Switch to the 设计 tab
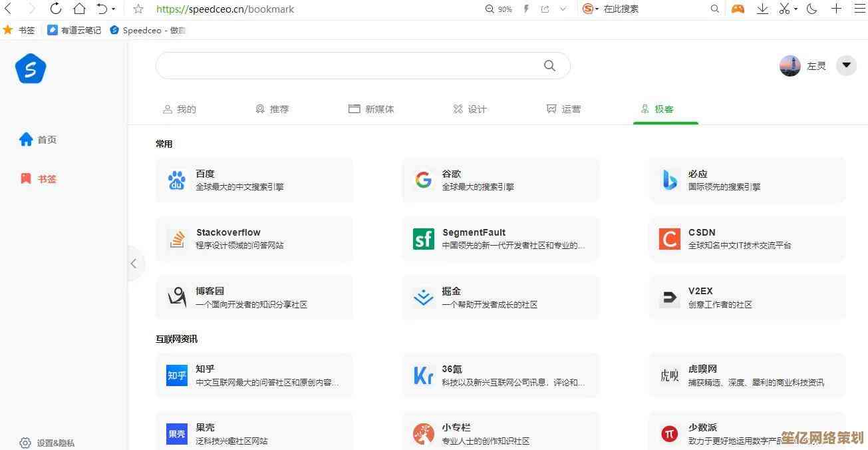The image size is (868, 450). pos(470,109)
